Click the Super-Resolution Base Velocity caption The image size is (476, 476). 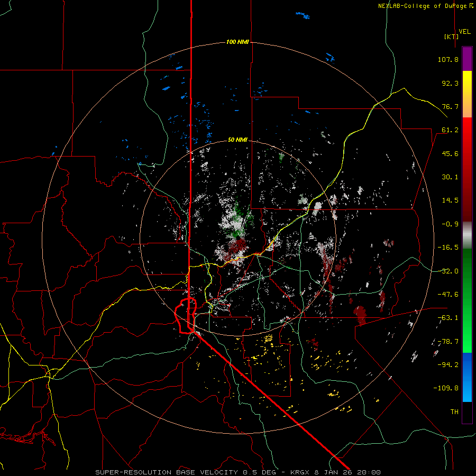(238, 472)
